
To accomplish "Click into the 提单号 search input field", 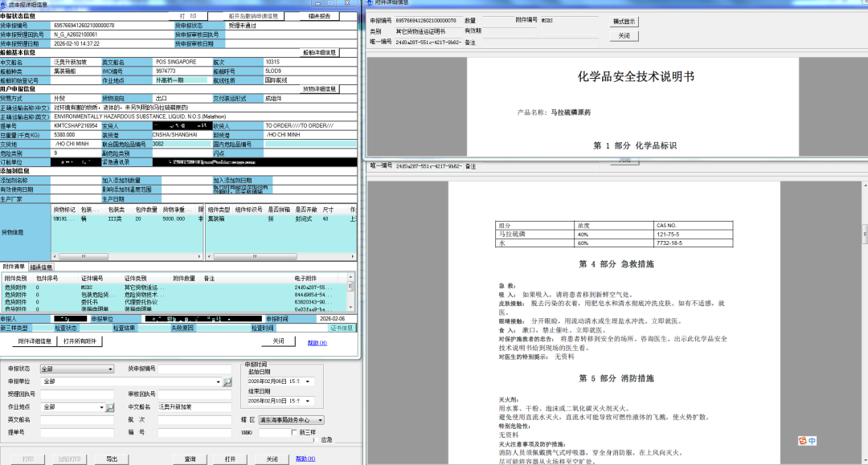I will click(77, 432).
